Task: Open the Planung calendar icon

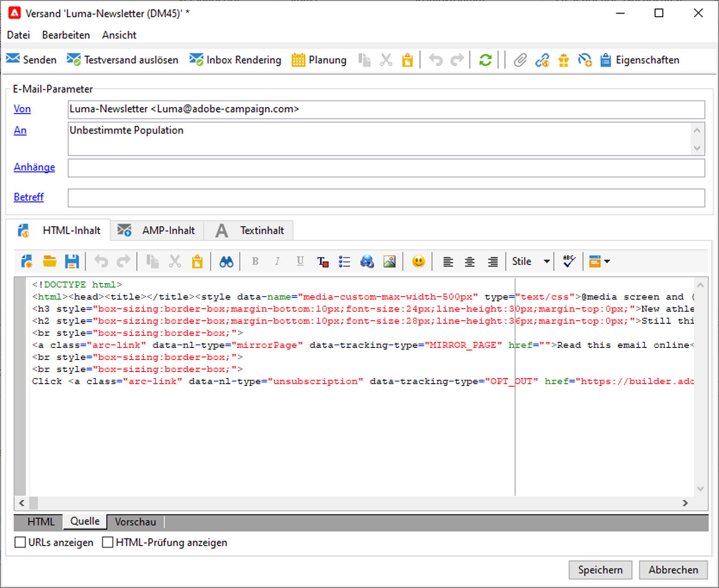Action: [x=298, y=60]
